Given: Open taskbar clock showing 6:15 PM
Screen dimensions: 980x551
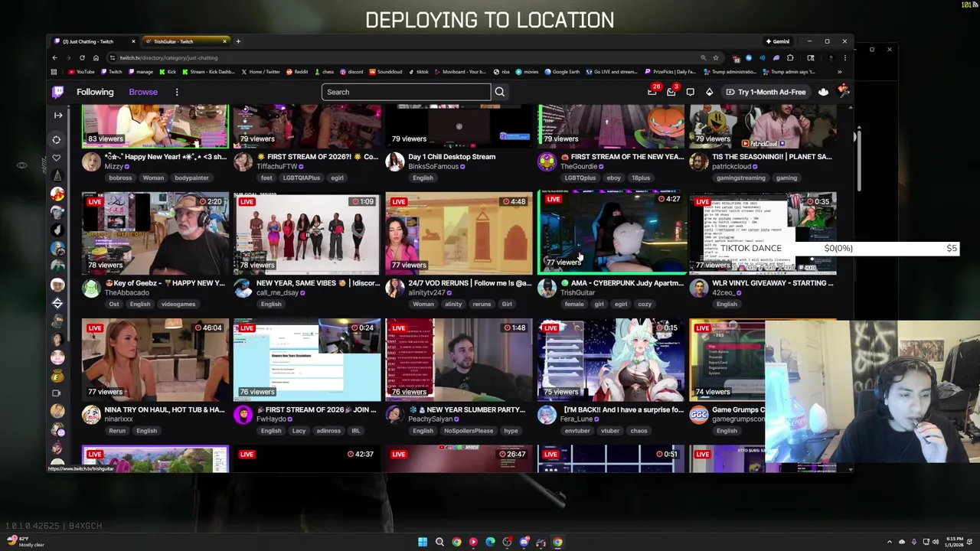Looking at the screenshot, I should [955, 542].
